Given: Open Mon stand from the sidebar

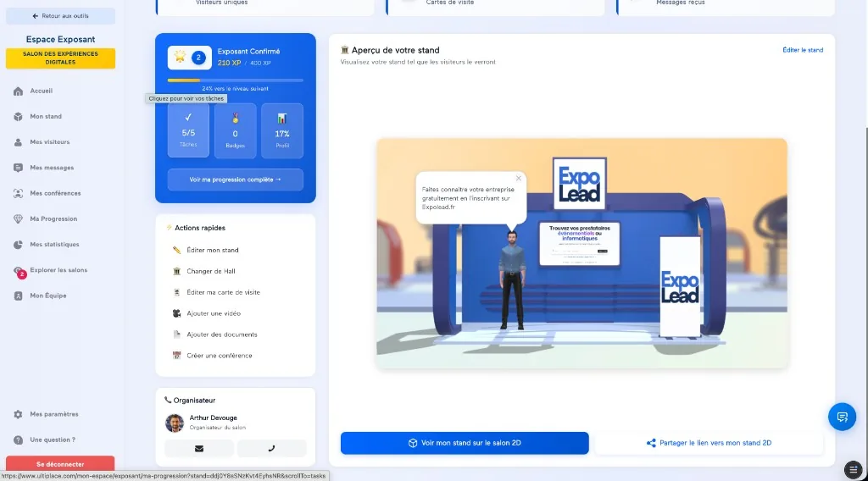Looking at the screenshot, I should [46, 117].
